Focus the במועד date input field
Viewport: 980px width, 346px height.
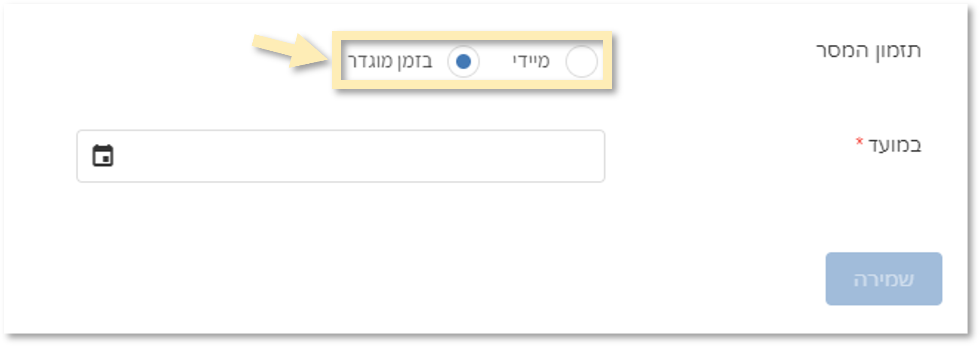point(341,156)
